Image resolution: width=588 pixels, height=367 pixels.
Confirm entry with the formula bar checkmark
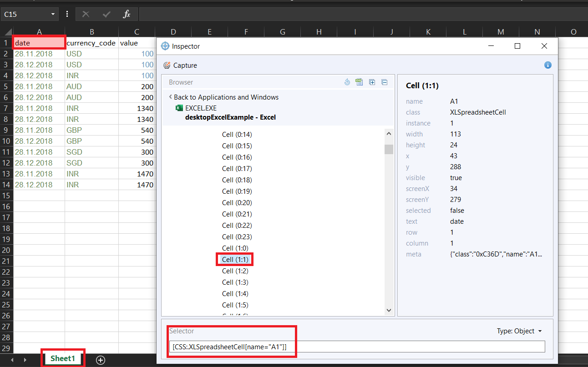pos(106,14)
